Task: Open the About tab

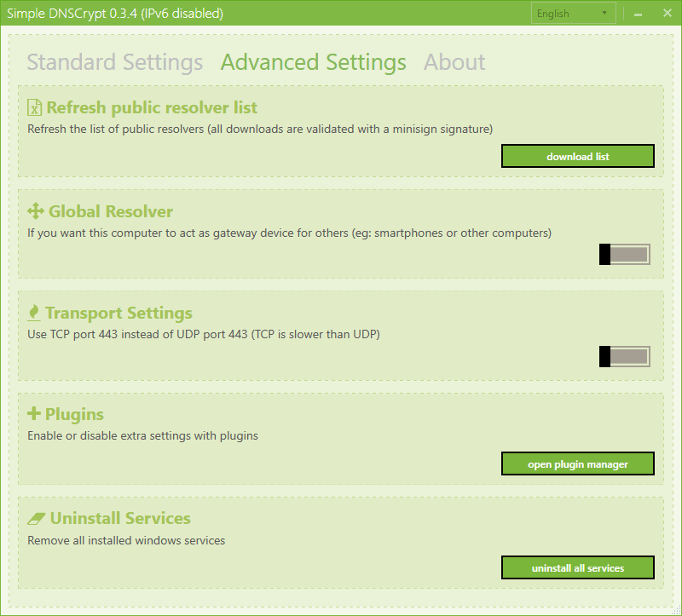Action: click(x=454, y=62)
